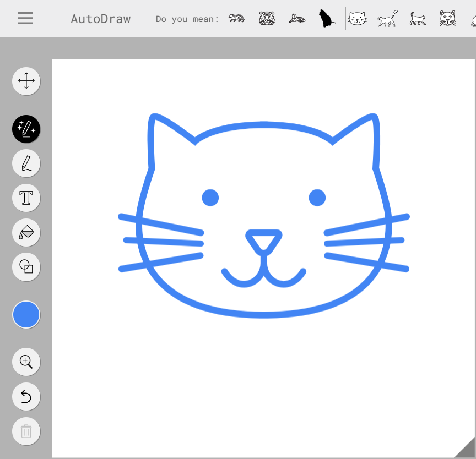The width and height of the screenshot is (476, 459).
Task: Open the hamburger menu
Action: (x=25, y=18)
